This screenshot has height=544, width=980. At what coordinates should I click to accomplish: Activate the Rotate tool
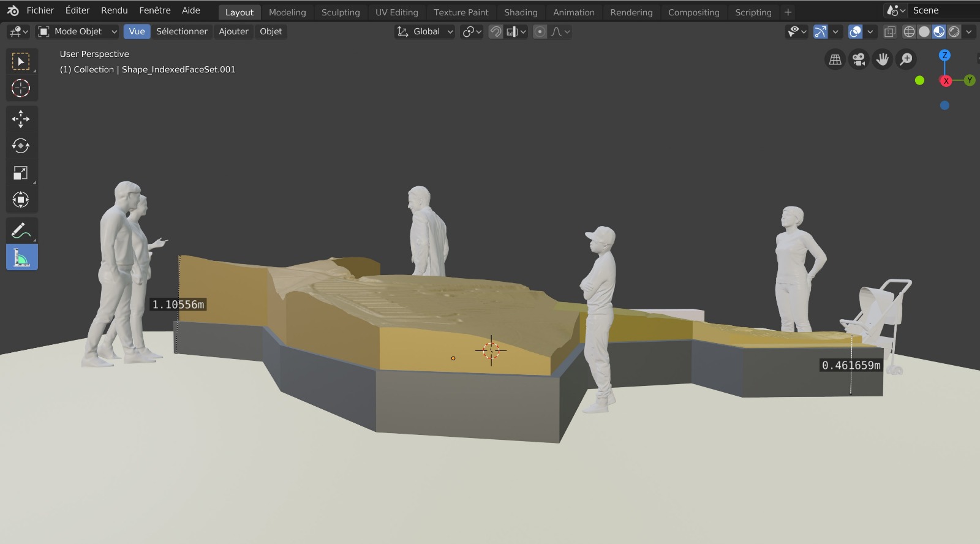(x=21, y=146)
